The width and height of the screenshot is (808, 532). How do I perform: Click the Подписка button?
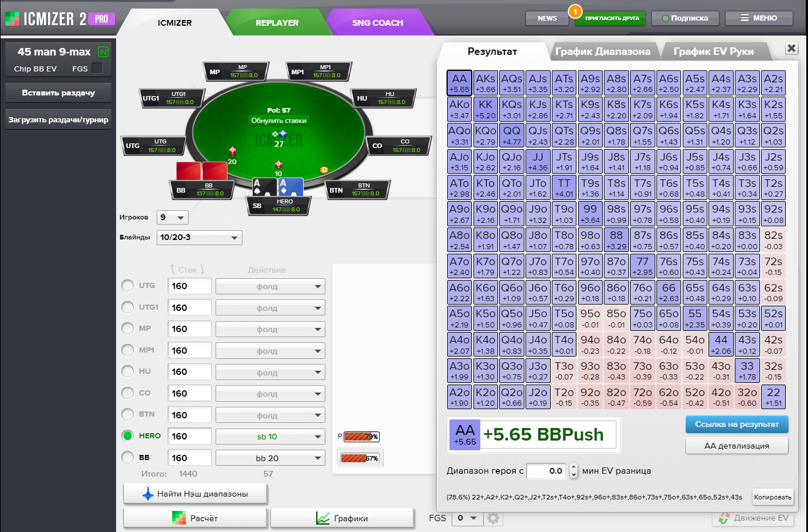(x=685, y=18)
